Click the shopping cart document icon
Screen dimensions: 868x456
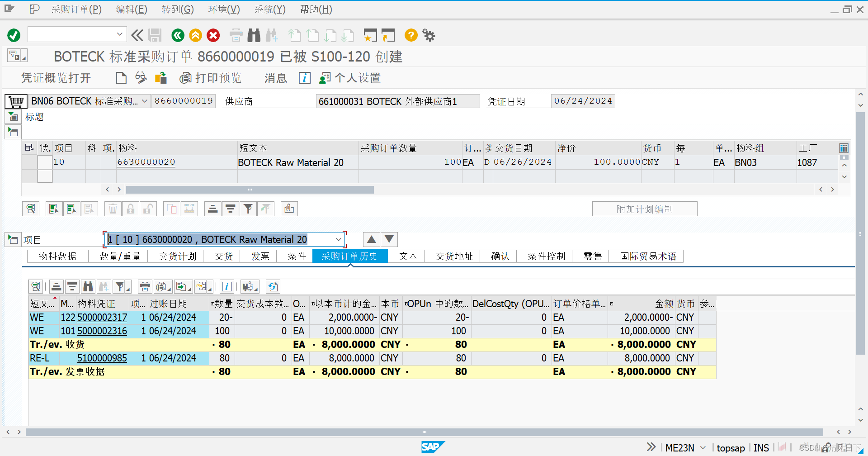click(x=16, y=101)
